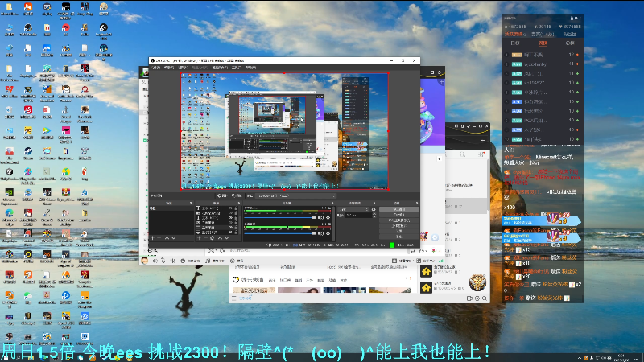Toggle lock on top text source
This screenshot has width=644, height=362.
pos(236,208)
